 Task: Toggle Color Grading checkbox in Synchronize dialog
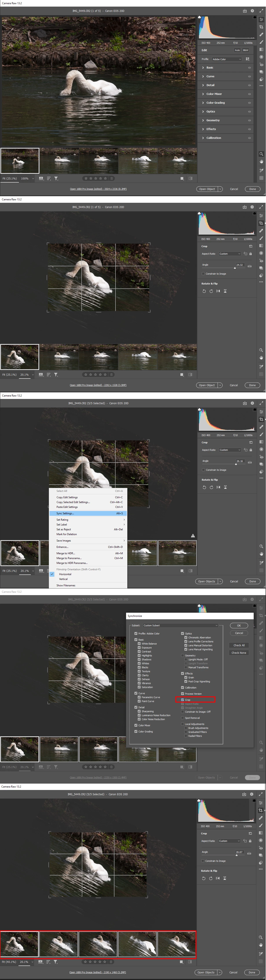(136, 731)
